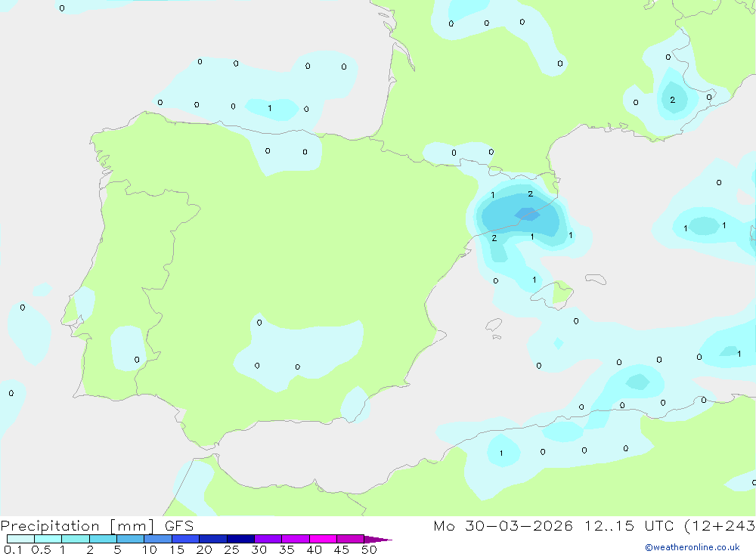Click the legend tick label "15"

(177, 549)
